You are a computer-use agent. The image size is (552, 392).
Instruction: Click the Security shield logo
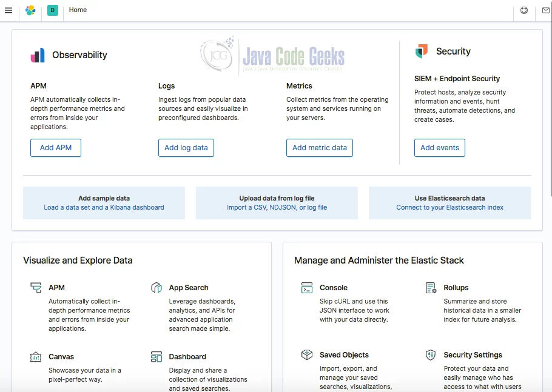click(422, 51)
